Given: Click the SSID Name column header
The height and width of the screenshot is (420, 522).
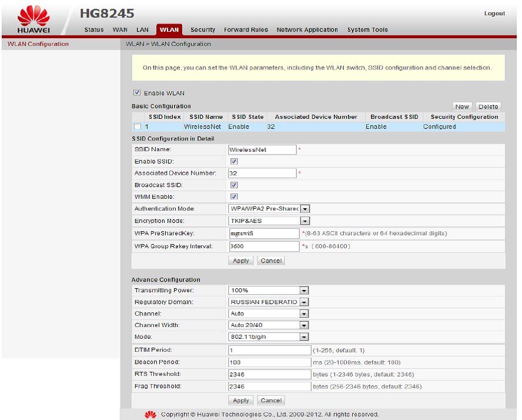Looking at the screenshot, I should pyautogui.click(x=206, y=117).
